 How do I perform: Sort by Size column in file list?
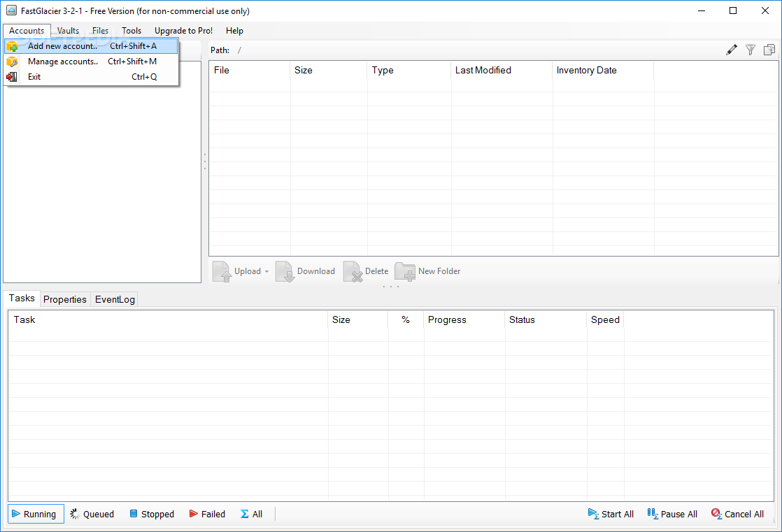pyautogui.click(x=329, y=71)
